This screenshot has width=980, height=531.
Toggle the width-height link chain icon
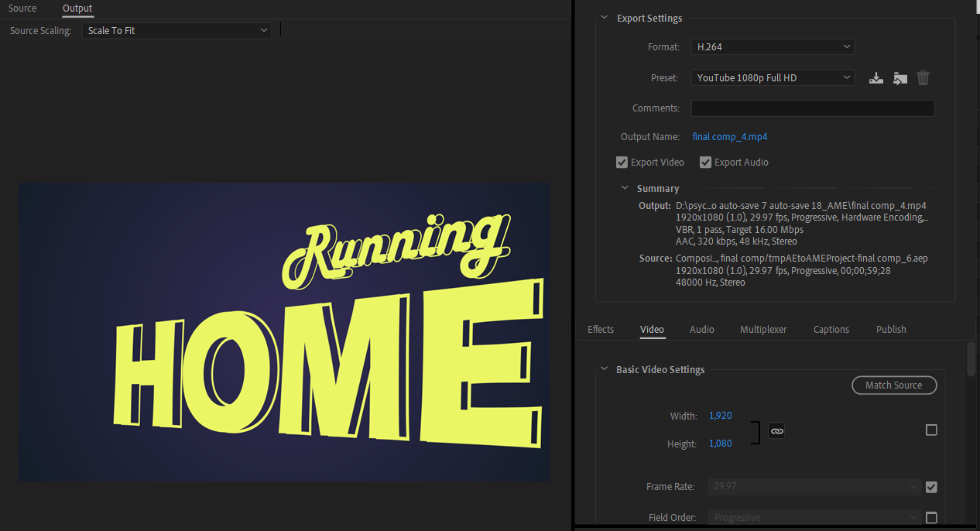coord(776,430)
